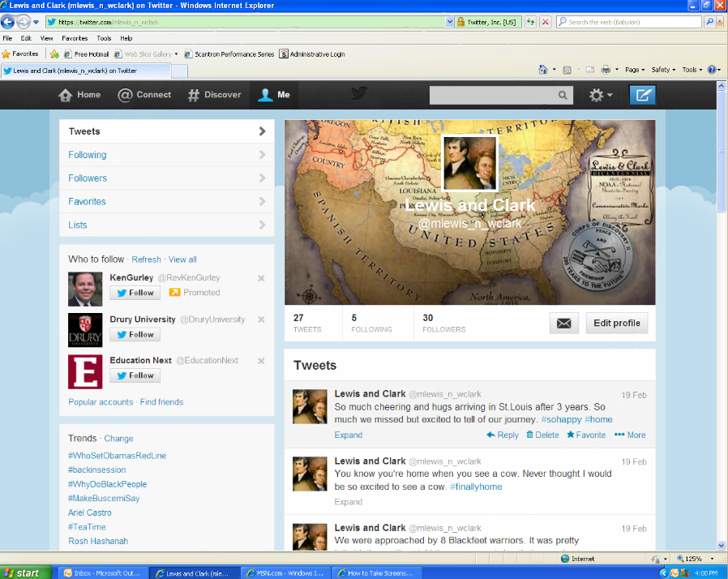Dismiss Drury University follow suggestion
The image size is (728, 579).
261,320
